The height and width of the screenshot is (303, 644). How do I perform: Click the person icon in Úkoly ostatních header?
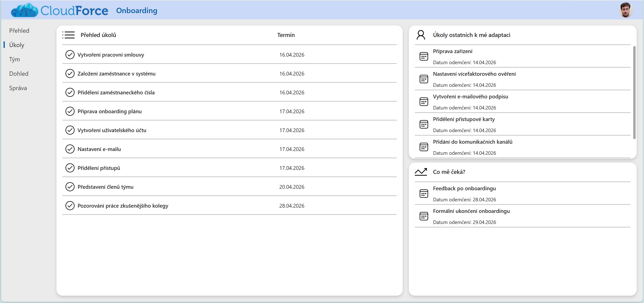tap(421, 35)
